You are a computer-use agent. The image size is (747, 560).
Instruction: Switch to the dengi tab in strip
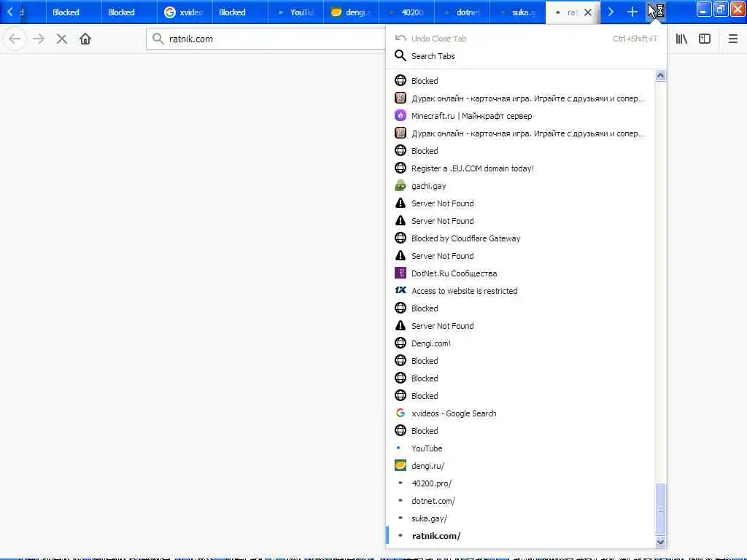pyautogui.click(x=351, y=12)
